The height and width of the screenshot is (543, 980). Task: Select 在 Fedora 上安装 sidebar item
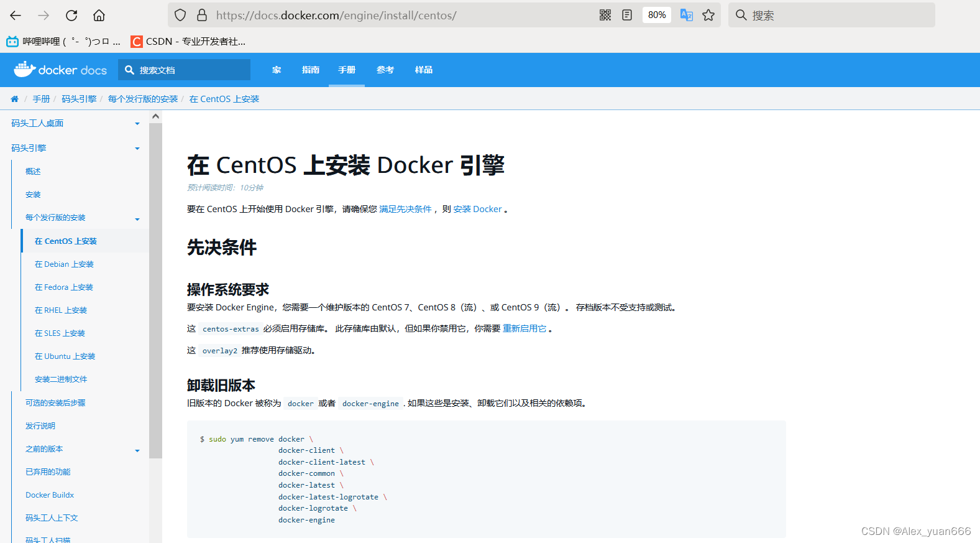[x=64, y=287]
